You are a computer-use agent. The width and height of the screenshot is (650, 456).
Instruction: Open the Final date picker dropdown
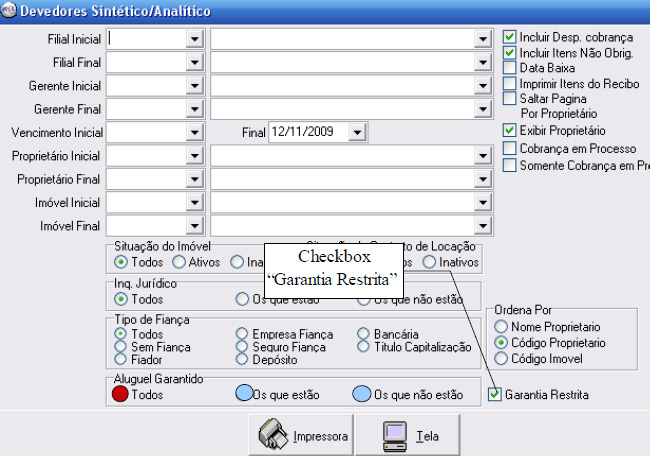coord(358,132)
